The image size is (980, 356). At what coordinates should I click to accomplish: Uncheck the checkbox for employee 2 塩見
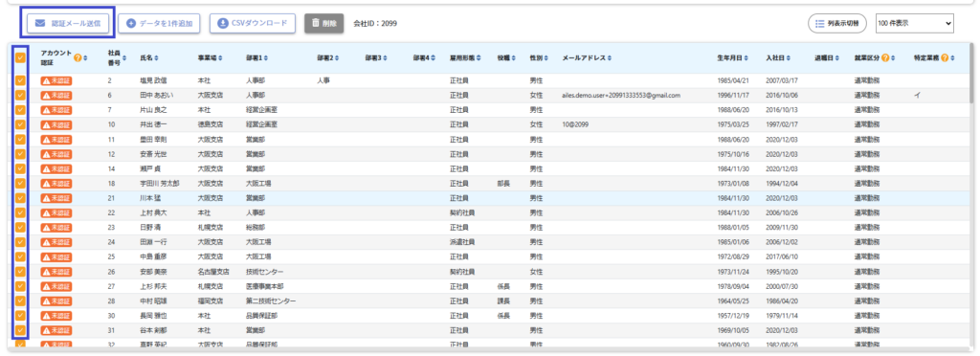[x=20, y=80]
